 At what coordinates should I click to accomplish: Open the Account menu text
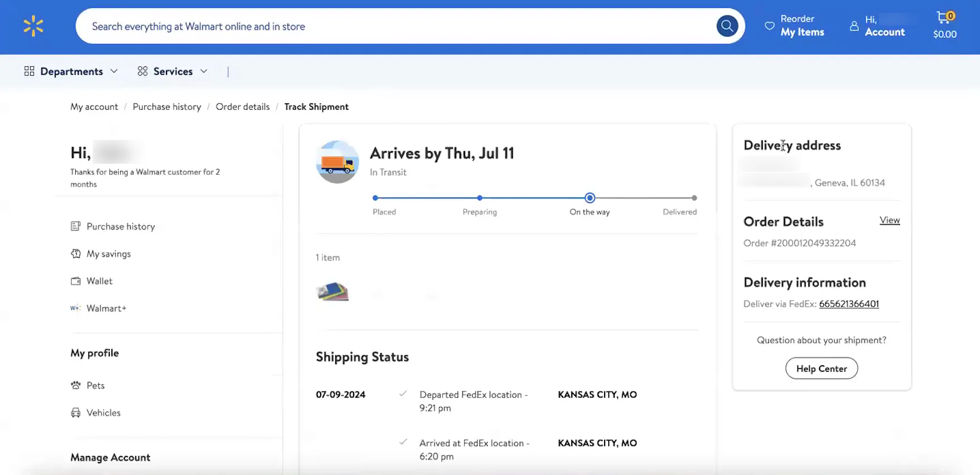885,32
